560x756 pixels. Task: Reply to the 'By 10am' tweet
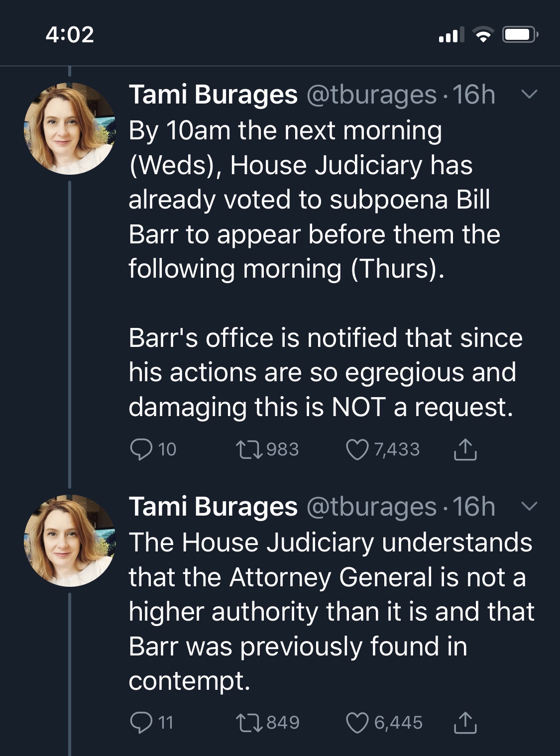pyautogui.click(x=141, y=449)
